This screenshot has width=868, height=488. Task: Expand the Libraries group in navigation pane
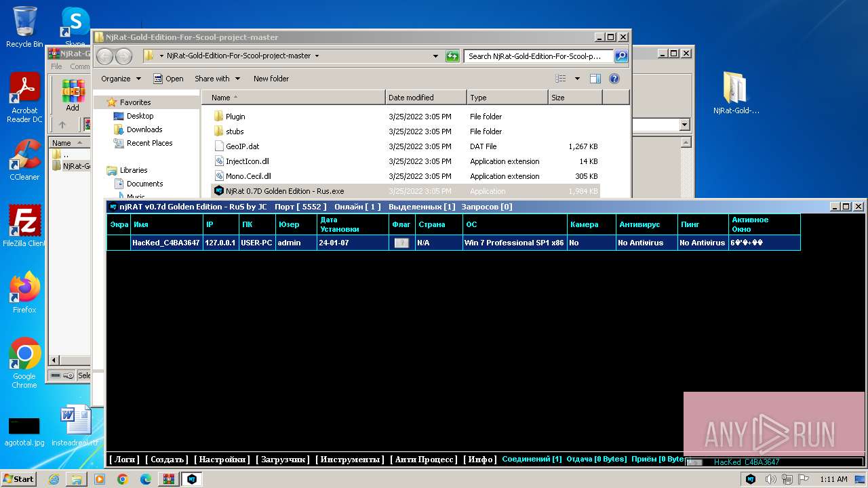[133, 170]
